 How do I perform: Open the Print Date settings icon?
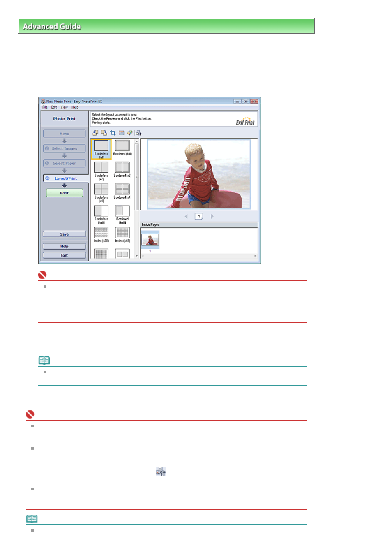[x=121, y=133]
